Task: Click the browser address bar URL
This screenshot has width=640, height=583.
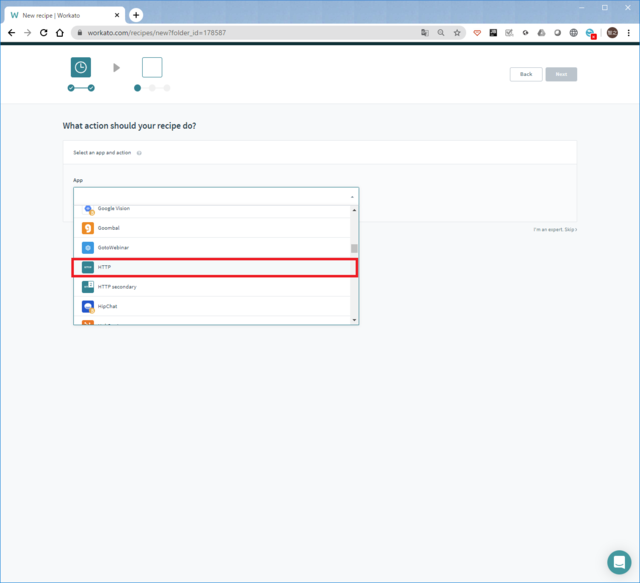Action: [x=157, y=33]
